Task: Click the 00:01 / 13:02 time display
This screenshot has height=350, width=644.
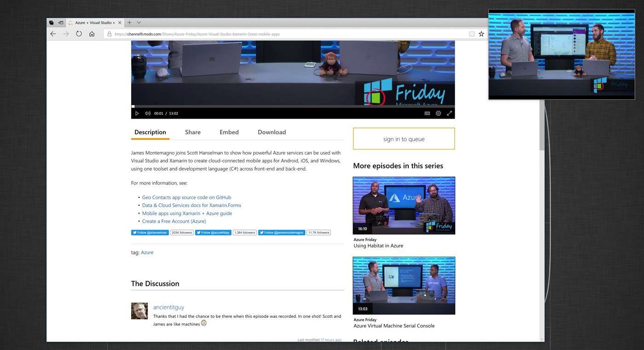Action: point(166,113)
